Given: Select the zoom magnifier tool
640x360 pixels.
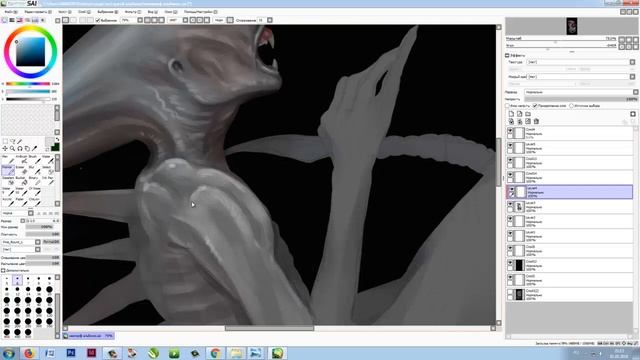Looking at the screenshot, I should tap(13, 149).
